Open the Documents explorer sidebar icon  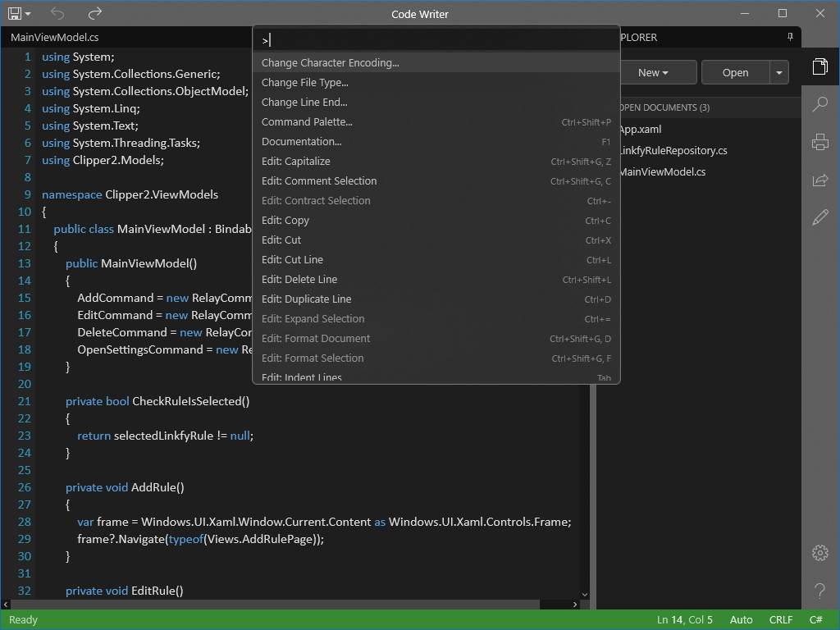tap(820, 66)
